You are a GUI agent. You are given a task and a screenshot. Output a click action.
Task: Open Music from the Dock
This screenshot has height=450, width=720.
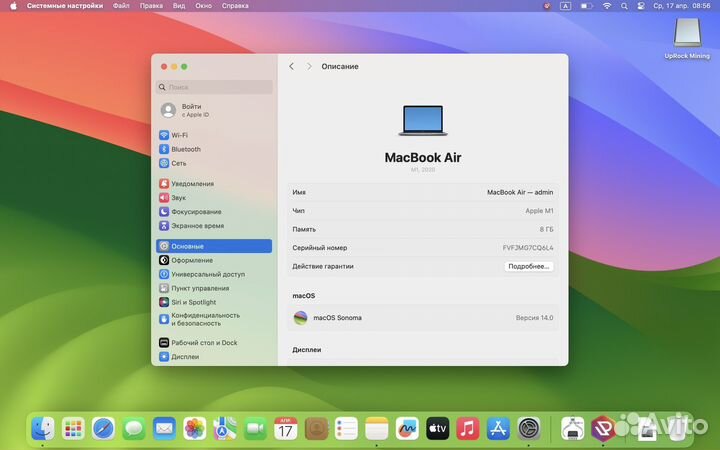coord(467,428)
